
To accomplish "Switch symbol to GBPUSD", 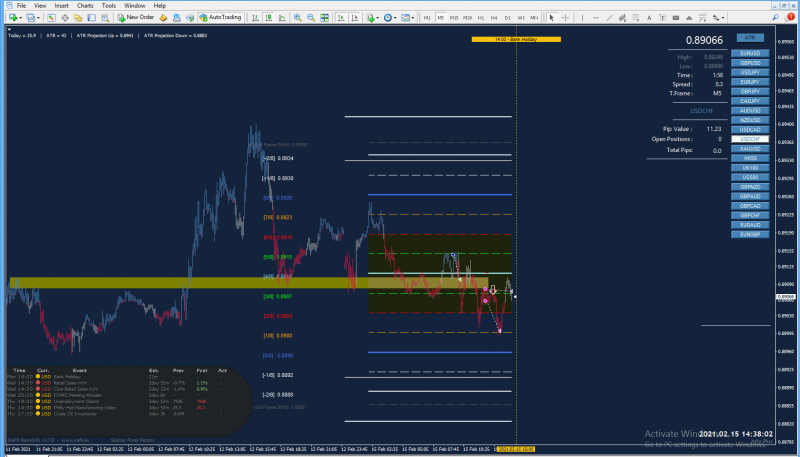I will pos(750,63).
